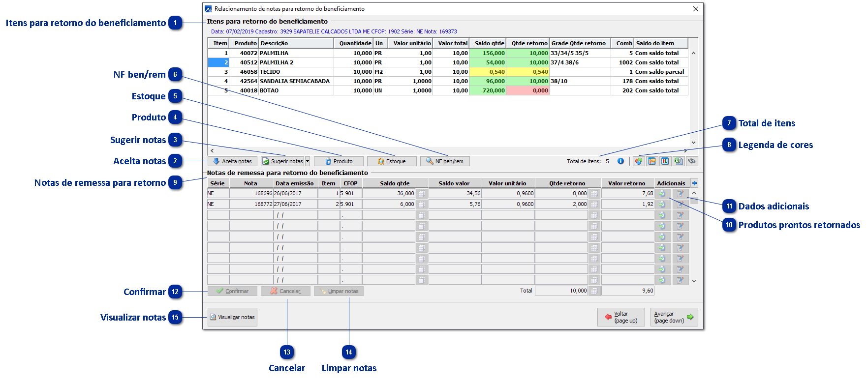
Task: Click the Excel export icon
Action: [x=678, y=161]
